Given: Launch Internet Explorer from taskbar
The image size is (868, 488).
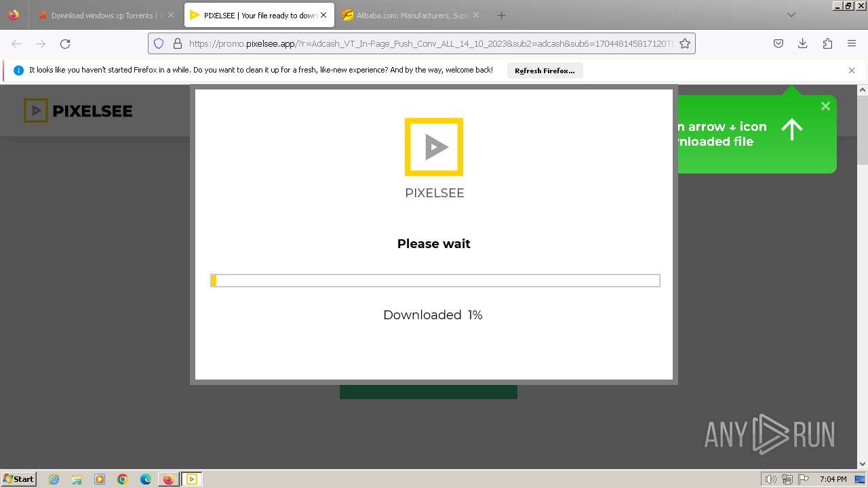Looking at the screenshot, I should pyautogui.click(x=54, y=479).
